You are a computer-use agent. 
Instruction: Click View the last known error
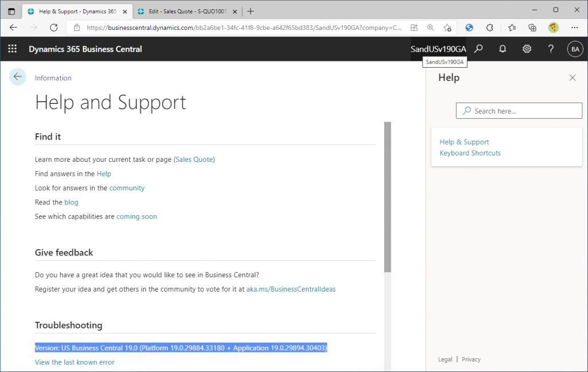(x=75, y=362)
